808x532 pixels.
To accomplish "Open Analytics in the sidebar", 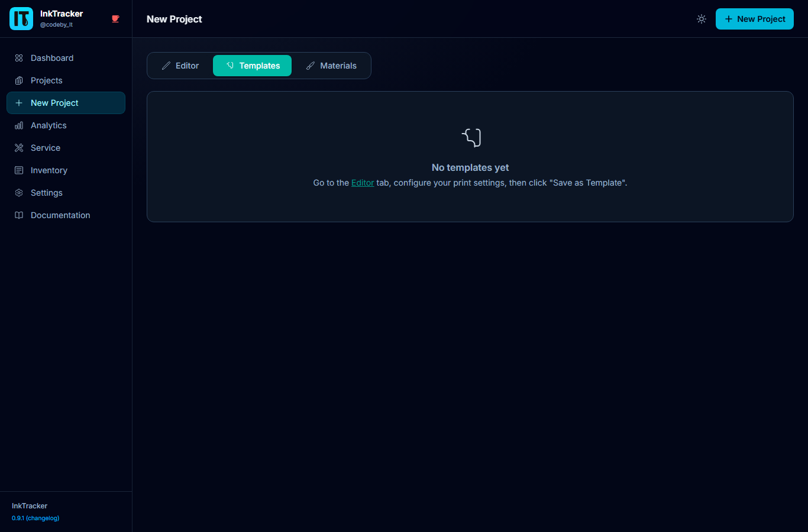I will [66, 125].
